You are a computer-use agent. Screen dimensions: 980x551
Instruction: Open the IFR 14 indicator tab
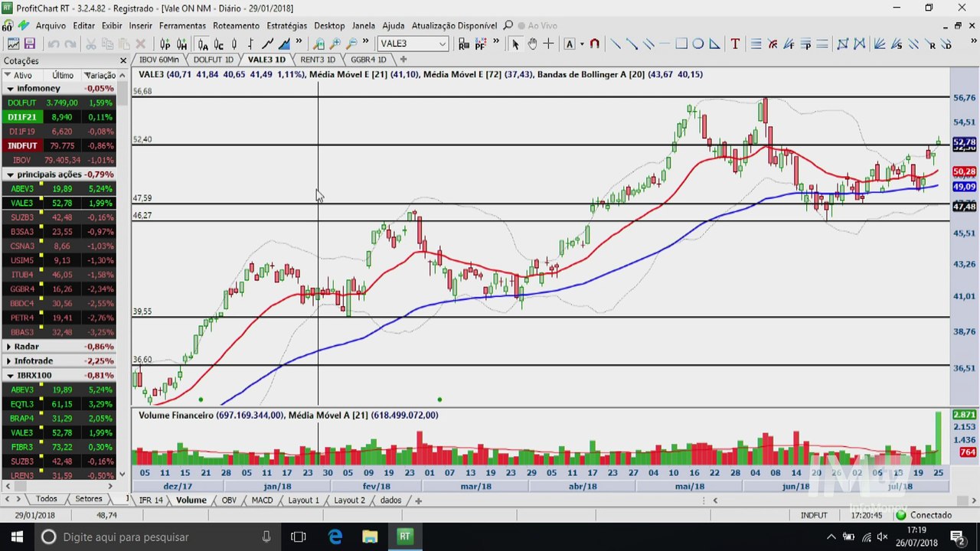(x=151, y=500)
